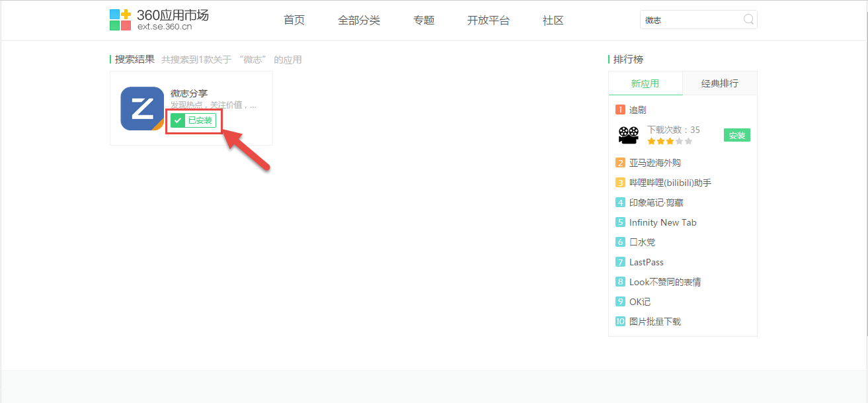This screenshot has width=868, height=403.
Task: Open the 社区 navigation item
Action: (x=553, y=21)
